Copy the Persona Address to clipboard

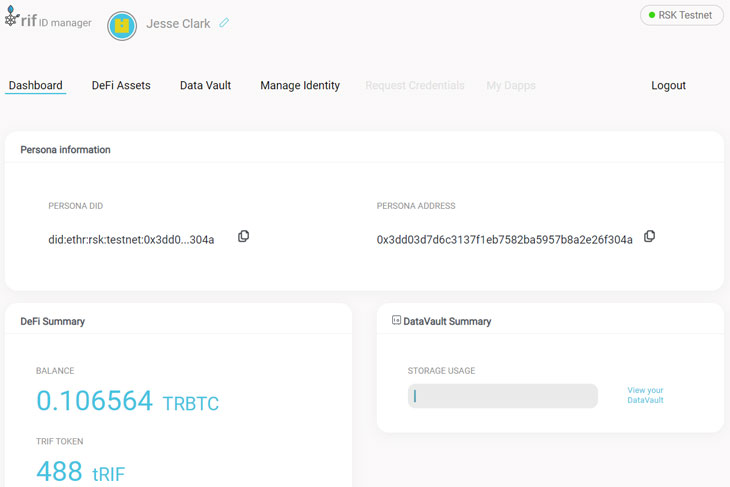pyautogui.click(x=649, y=237)
